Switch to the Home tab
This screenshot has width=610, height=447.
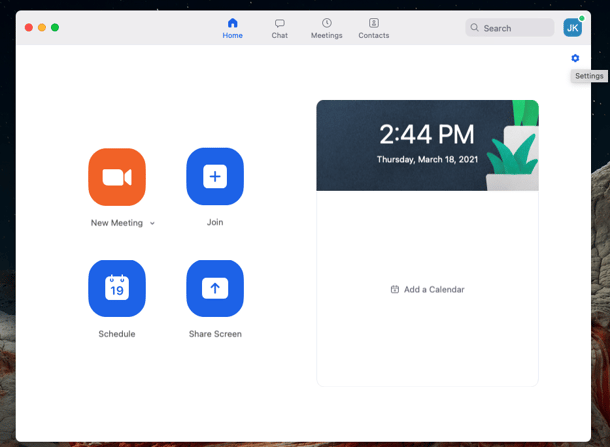click(233, 28)
